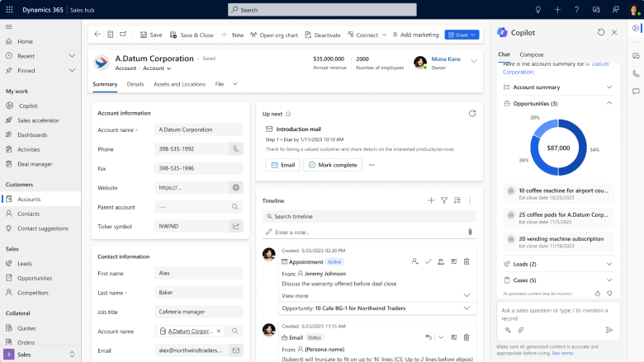Open the timeline filter icon
Viewport: 644px width, 362px height.
pyautogui.click(x=444, y=200)
